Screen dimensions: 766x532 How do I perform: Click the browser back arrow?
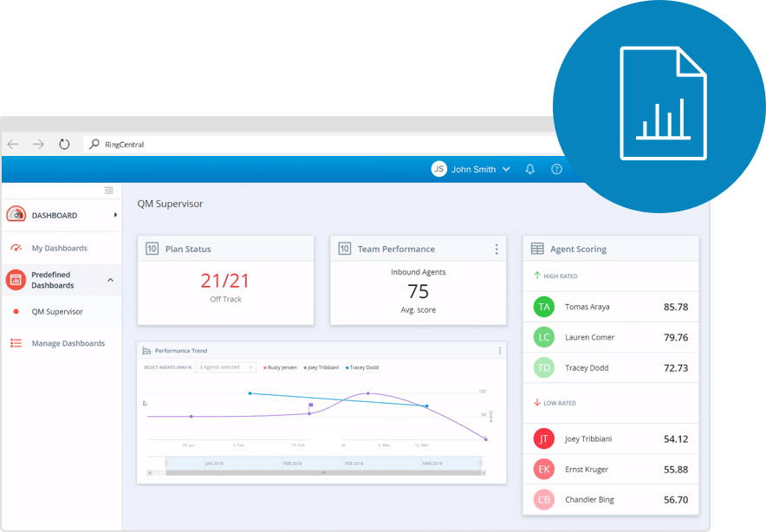click(12, 145)
